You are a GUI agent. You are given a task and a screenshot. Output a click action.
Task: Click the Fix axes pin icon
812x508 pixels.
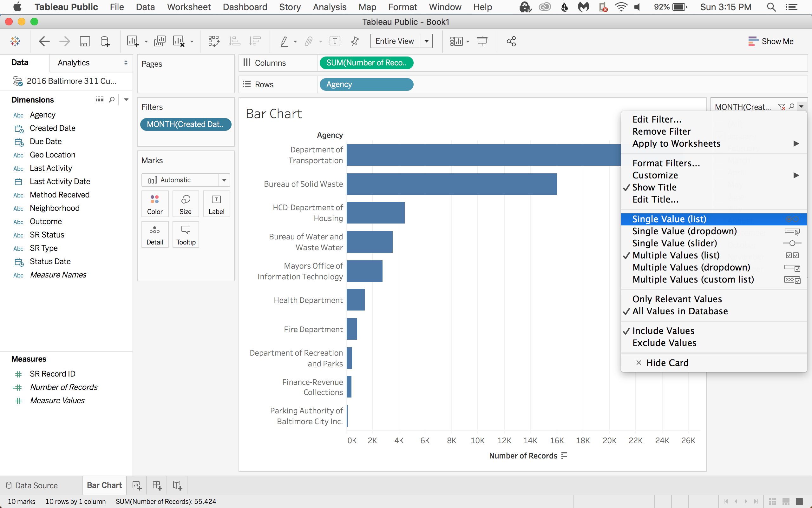(355, 41)
